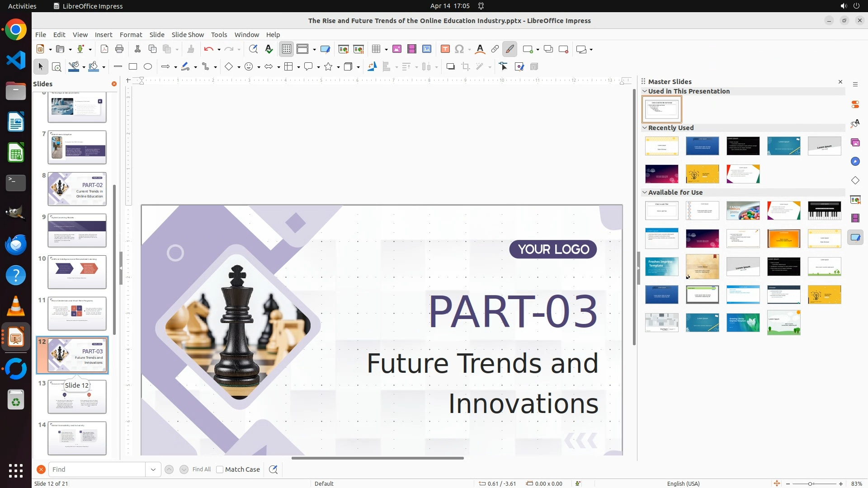The image size is (868, 488).
Task: Click the Insert Text Box icon
Action: [445, 49]
